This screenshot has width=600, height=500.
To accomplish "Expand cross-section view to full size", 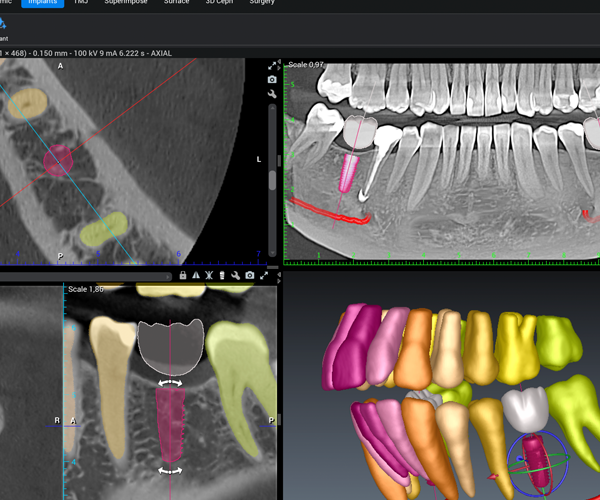I will click(x=263, y=275).
